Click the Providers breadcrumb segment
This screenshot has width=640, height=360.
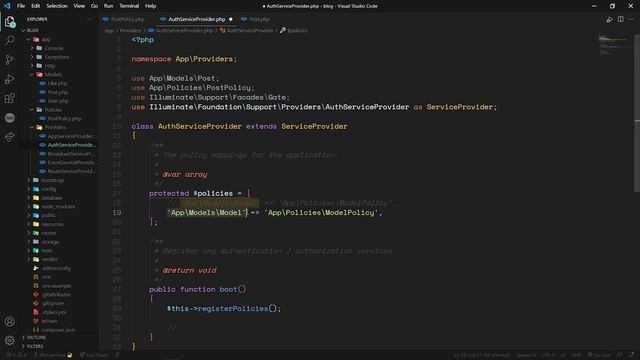tap(130, 31)
